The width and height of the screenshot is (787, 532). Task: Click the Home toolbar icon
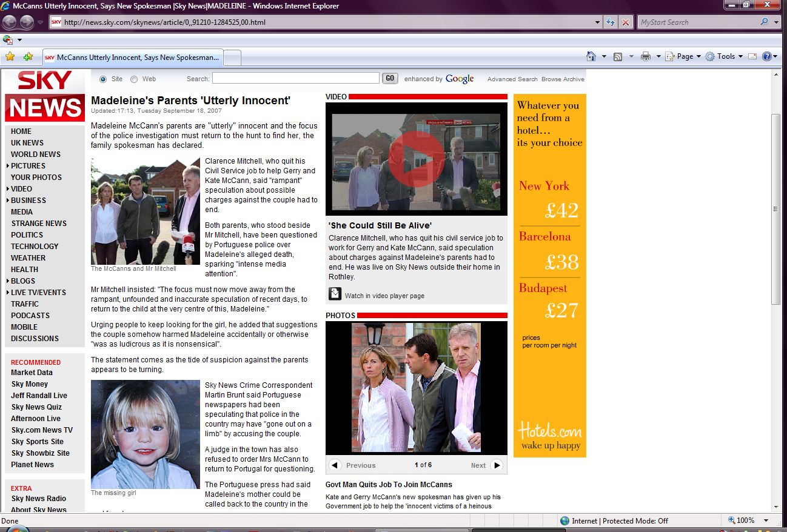click(x=591, y=56)
